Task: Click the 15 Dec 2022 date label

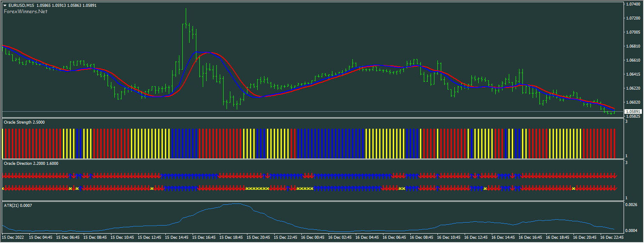Action: click(13, 237)
